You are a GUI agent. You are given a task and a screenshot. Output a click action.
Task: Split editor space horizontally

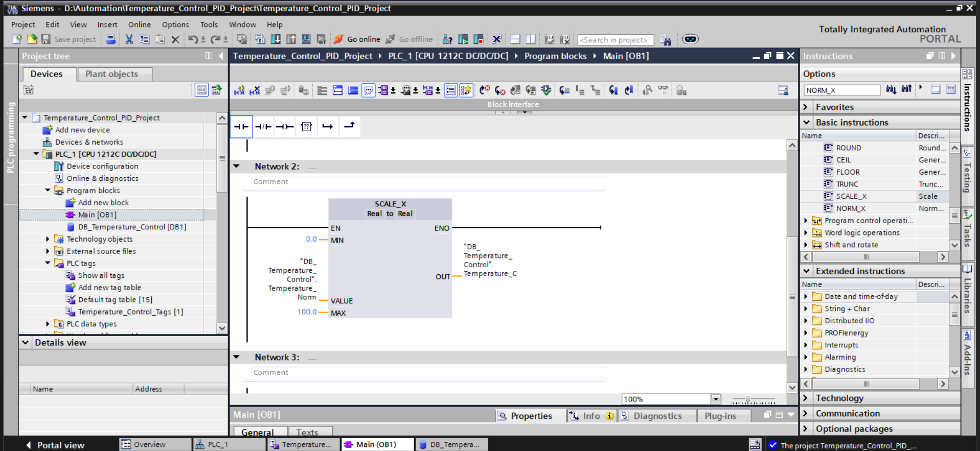515,39
